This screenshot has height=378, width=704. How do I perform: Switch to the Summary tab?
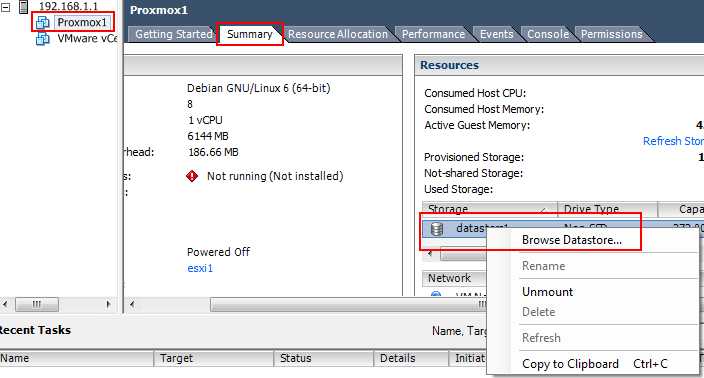coord(250,34)
